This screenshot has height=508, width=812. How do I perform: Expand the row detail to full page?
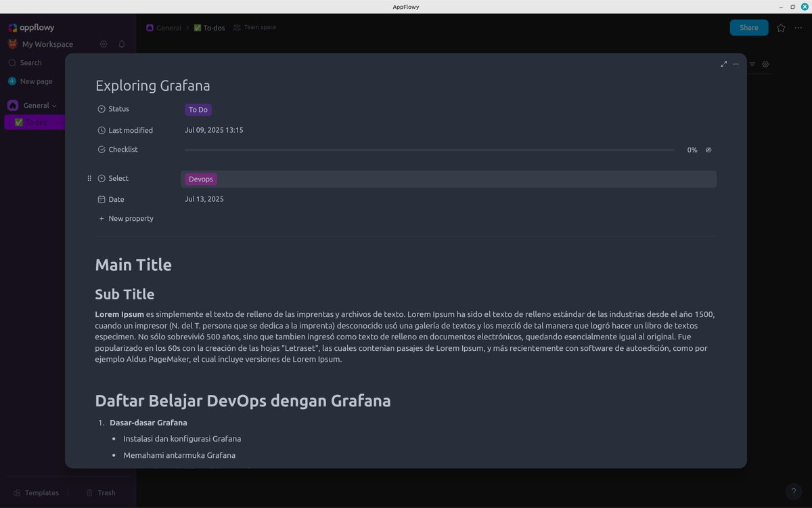point(724,64)
